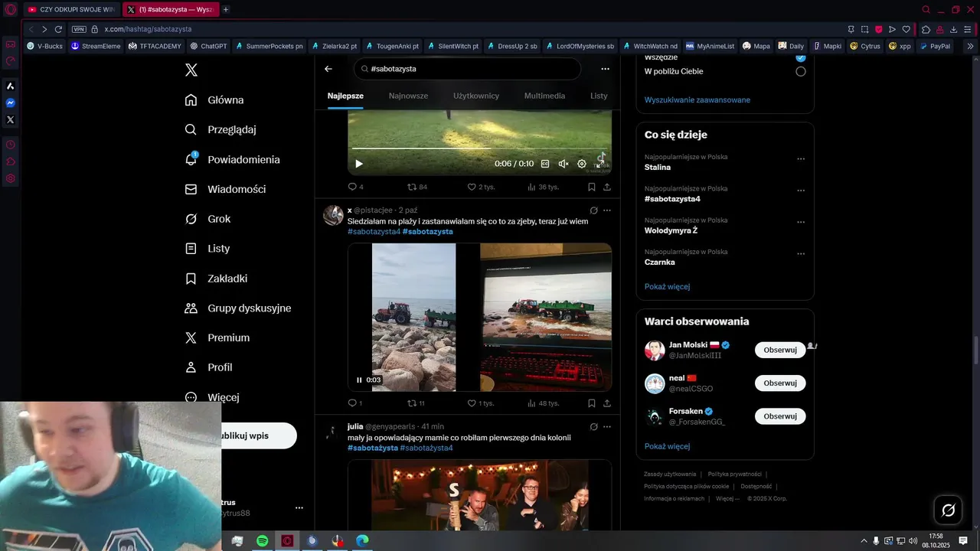Screen dimensions: 980x551
Task: Toggle captions on the top video
Action: tap(545, 164)
